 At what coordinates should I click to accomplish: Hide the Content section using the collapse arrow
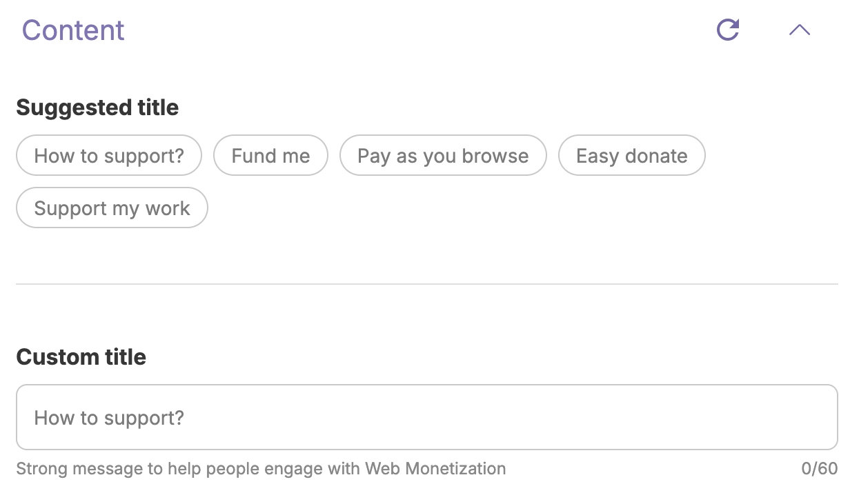799,30
